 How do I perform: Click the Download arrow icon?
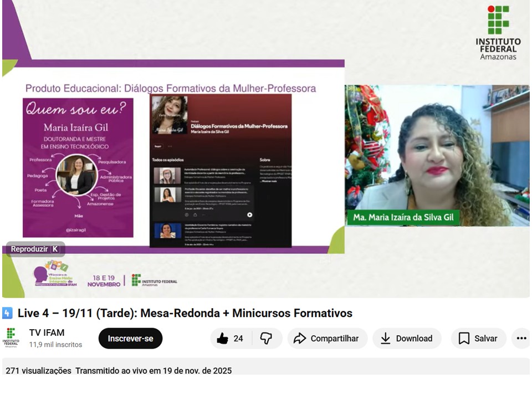click(x=385, y=339)
